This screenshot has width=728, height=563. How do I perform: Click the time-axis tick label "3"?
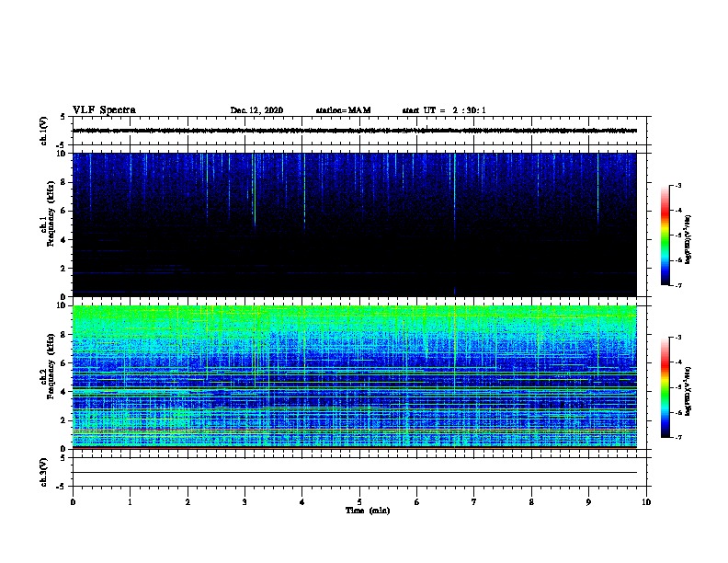[245, 502]
